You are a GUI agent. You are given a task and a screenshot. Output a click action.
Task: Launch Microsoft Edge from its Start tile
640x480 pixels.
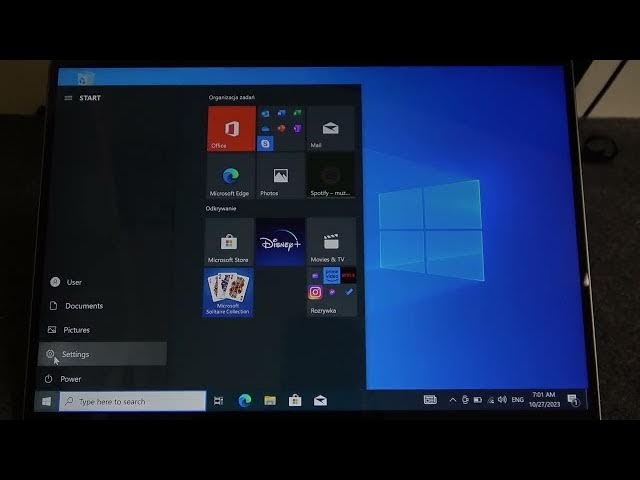coord(231,176)
